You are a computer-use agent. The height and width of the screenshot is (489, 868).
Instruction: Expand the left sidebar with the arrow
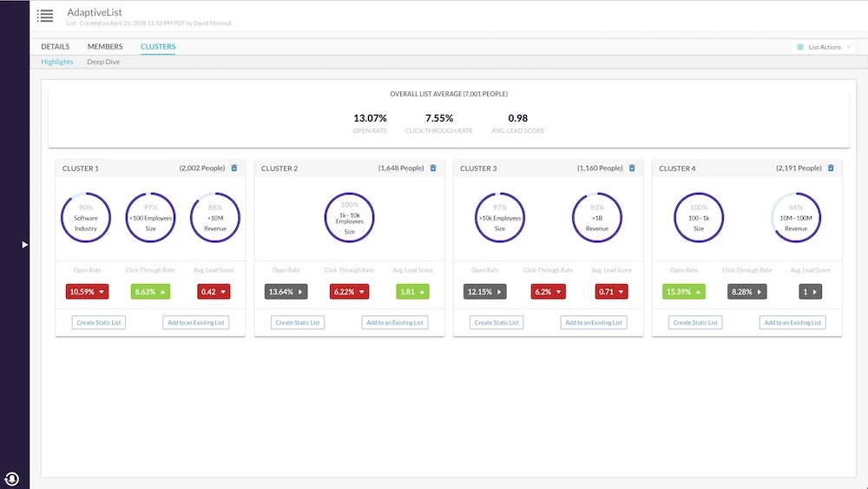24,244
